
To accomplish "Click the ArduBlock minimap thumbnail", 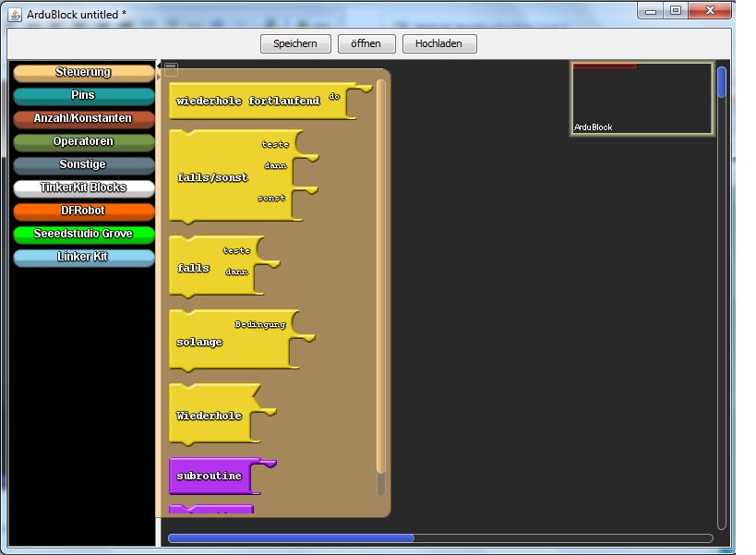I will [642, 99].
